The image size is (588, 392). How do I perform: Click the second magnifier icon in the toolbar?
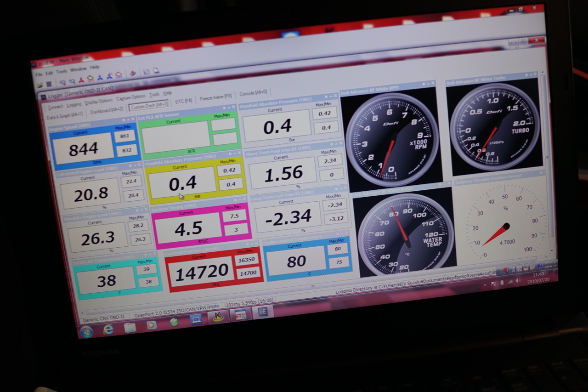[x=72, y=81]
